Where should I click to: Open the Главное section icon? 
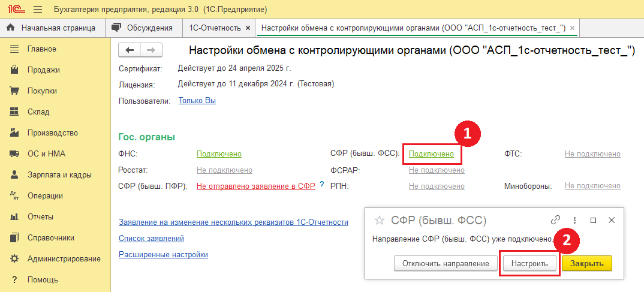14,49
